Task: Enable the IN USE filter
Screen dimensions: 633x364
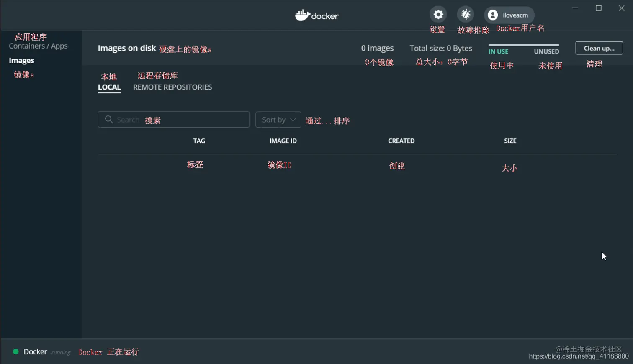Action: [498, 51]
